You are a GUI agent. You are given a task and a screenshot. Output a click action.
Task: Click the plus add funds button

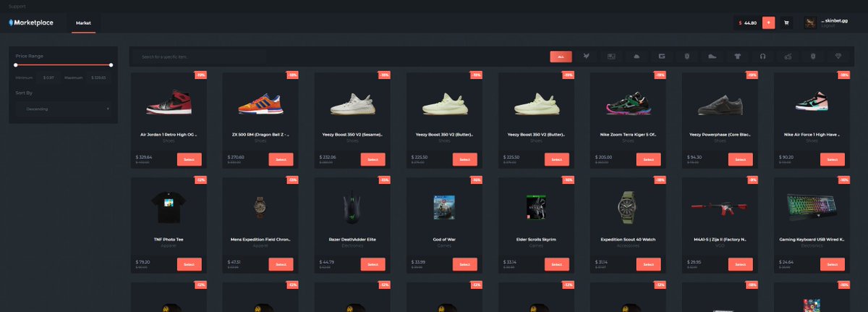[768, 22]
